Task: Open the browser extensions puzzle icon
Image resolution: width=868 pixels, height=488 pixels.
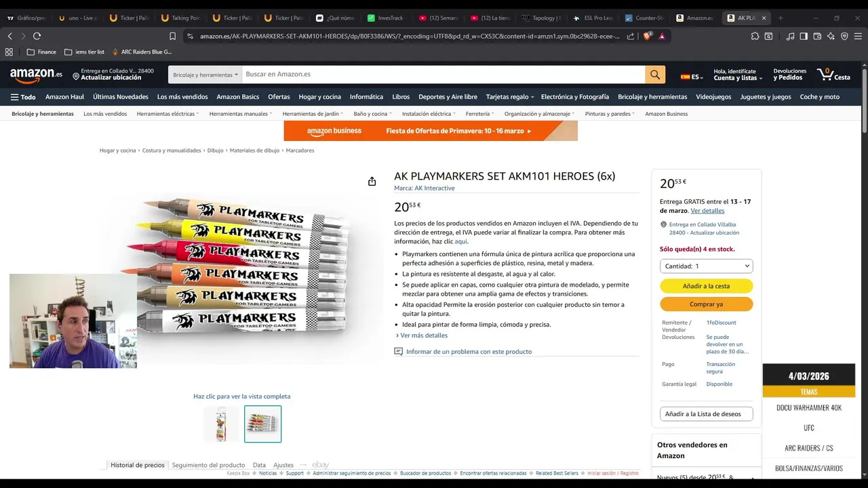Action: pos(755,36)
